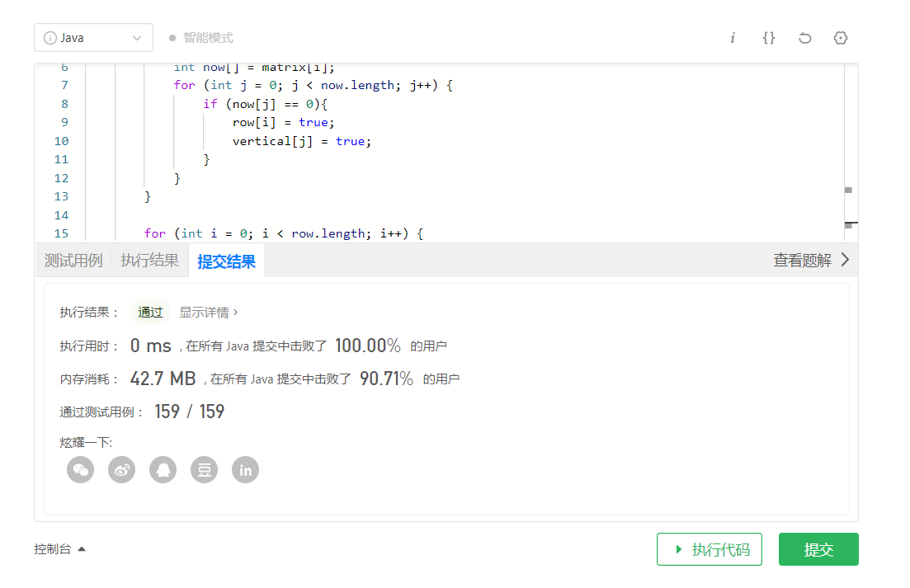The height and width of the screenshot is (588, 910).
Task: Select the 提交结果 tab
Action: point(226,261)
